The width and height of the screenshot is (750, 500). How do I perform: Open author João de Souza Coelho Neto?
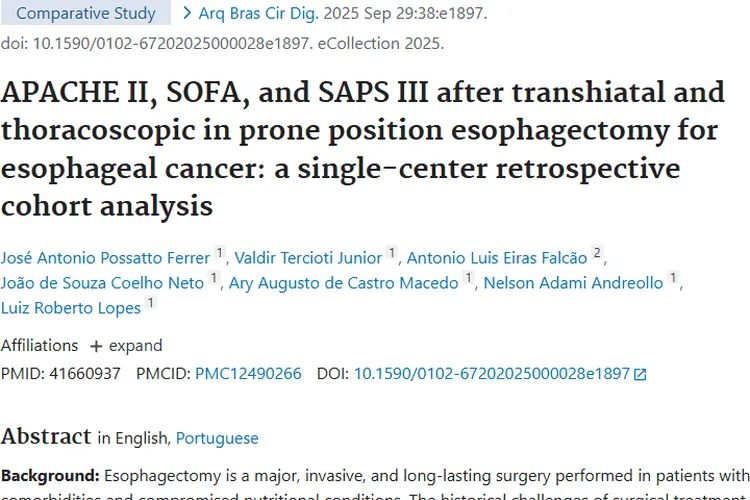102,283
